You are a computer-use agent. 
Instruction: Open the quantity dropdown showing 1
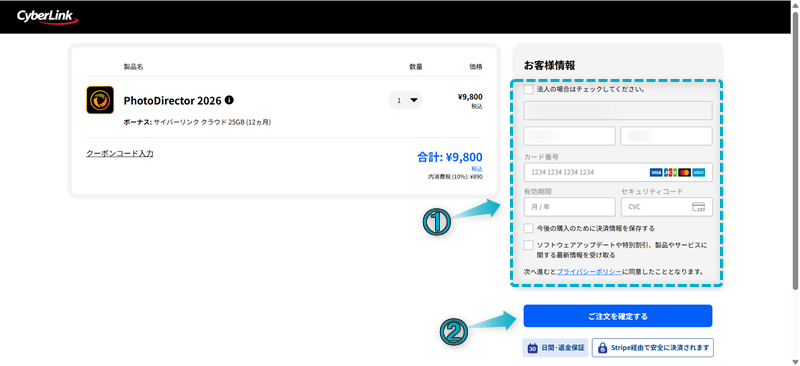(406, 100)
